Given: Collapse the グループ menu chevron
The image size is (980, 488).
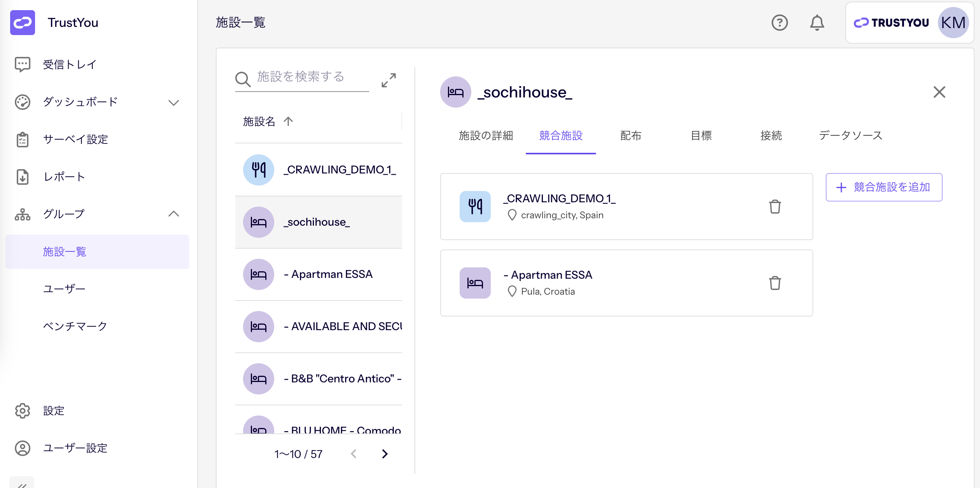Looking at the screenshot, I should click(x=174, y=214).
